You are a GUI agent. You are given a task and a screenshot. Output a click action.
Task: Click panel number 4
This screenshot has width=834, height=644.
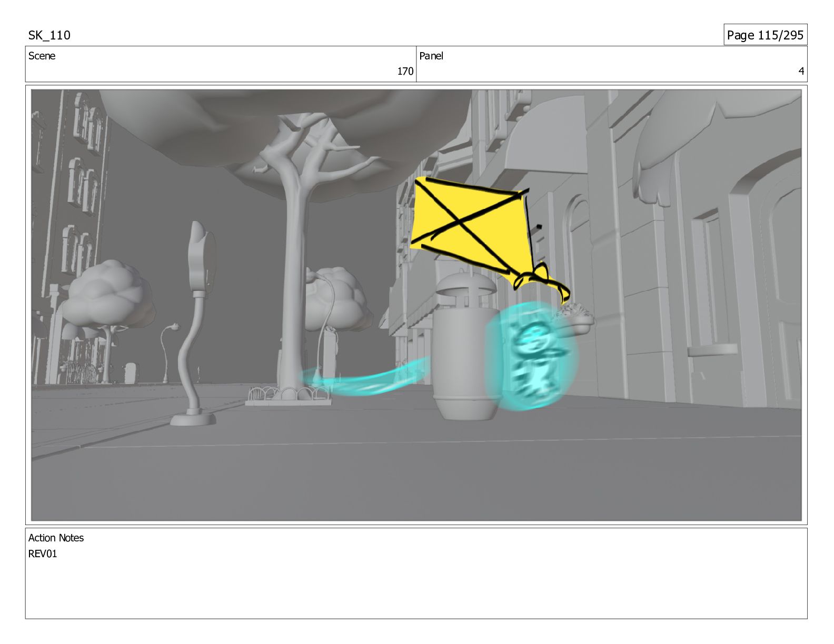[x=801, y=71]
